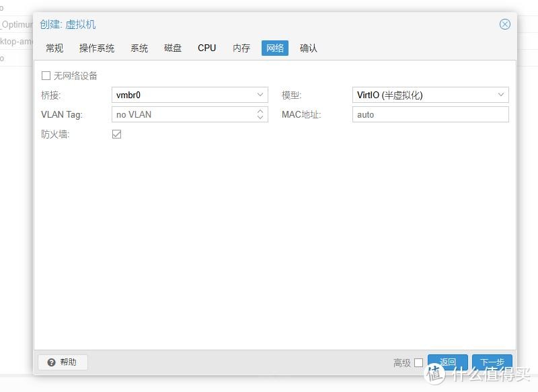538x392 pixels.
Task: Close the Create Virtual Machine dialog
Action: (x=504, y=24)
